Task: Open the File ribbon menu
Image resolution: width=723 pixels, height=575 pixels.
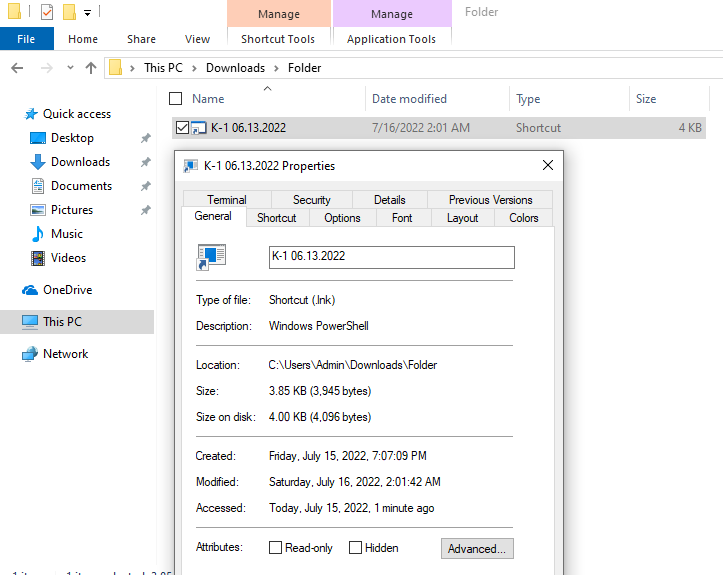Action: [x=26, y=39]
